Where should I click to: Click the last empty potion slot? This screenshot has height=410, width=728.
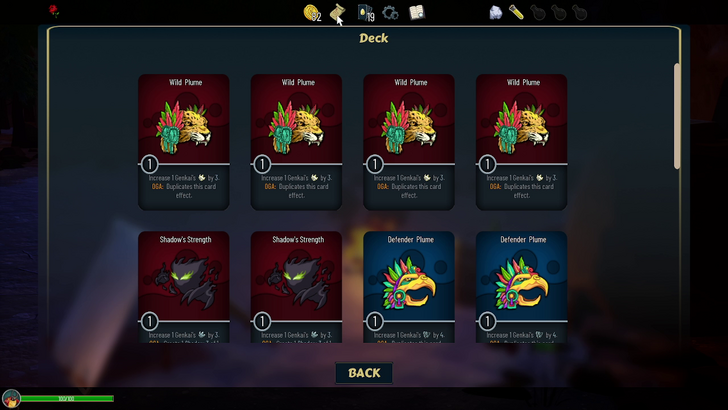(x=579, y=13)
